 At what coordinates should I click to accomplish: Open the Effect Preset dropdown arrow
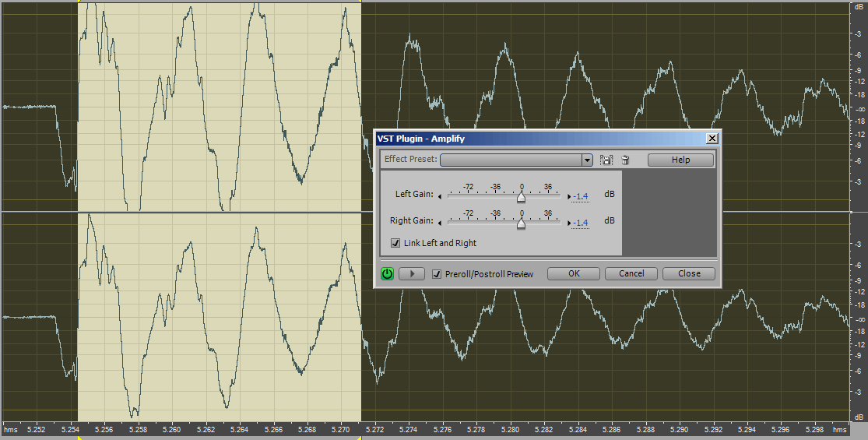point(588,160)
